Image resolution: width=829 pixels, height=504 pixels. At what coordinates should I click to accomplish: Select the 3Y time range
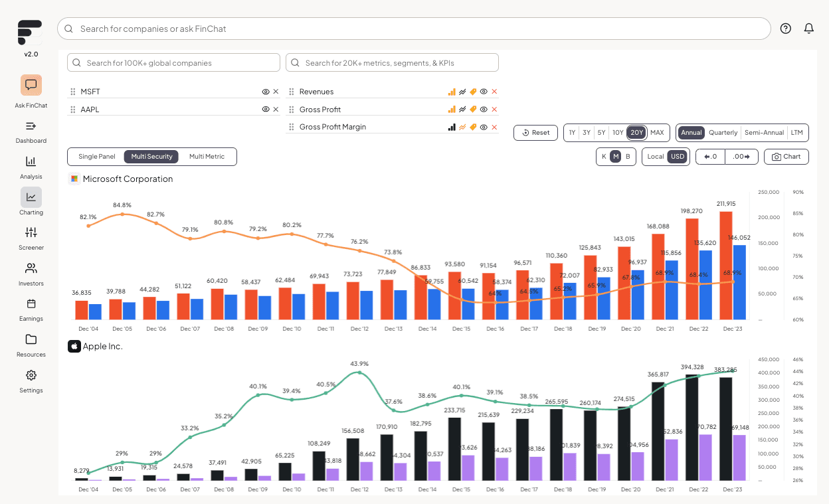[587, 133]
